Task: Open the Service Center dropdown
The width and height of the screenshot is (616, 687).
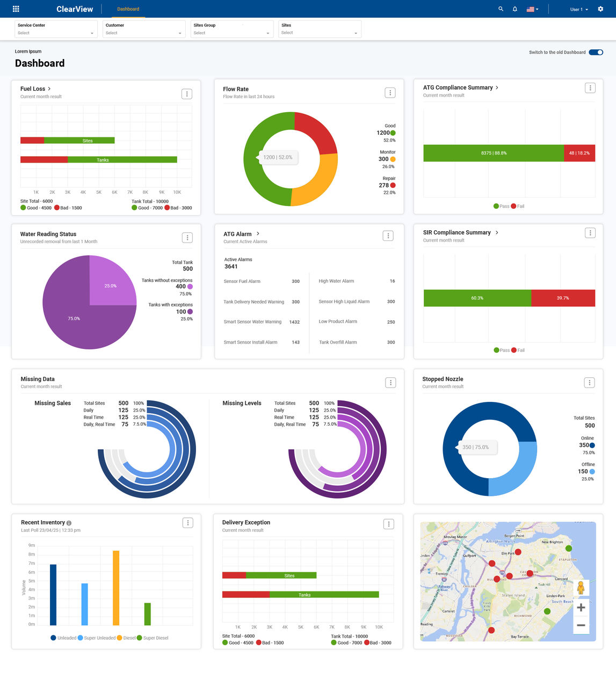Action: point(56,29)
